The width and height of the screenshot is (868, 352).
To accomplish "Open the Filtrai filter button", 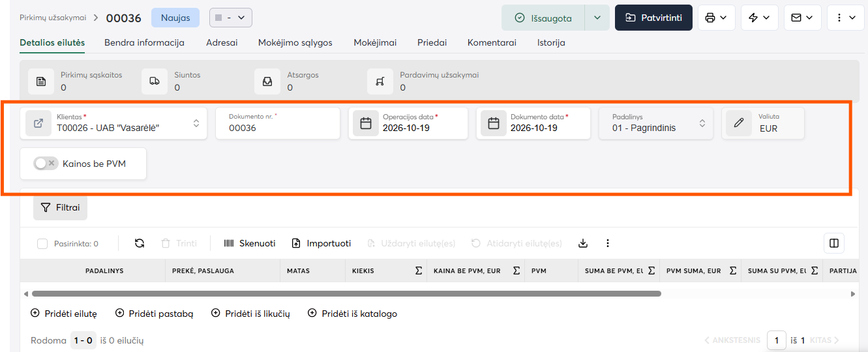I will pyautogui.click(x=60, y=208).
